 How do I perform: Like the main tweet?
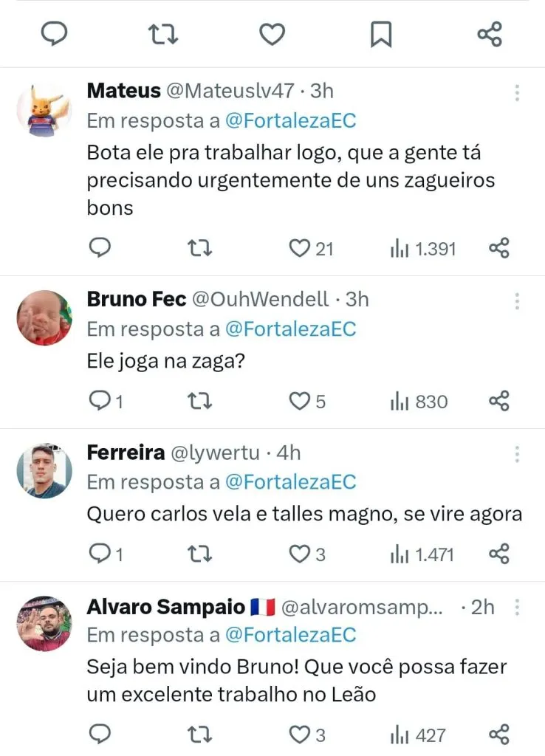pyautogui.click(x=271, y=34)
